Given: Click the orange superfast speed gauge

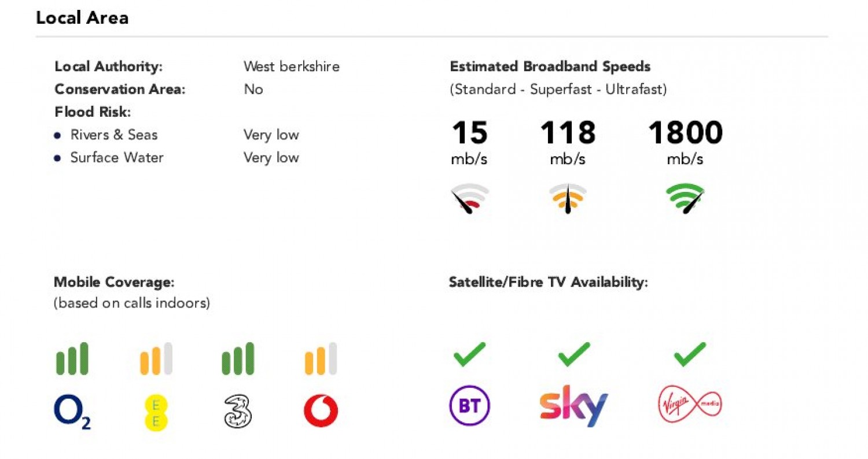Looking at the screenshot, I should pos(568,198).
